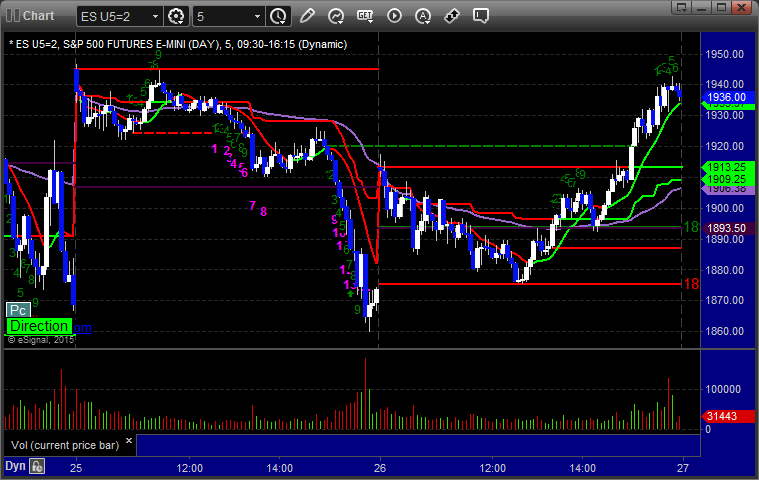The image size is (759, 480).
Task: Click the green Direction button
Action: click(x=39, y=326)
